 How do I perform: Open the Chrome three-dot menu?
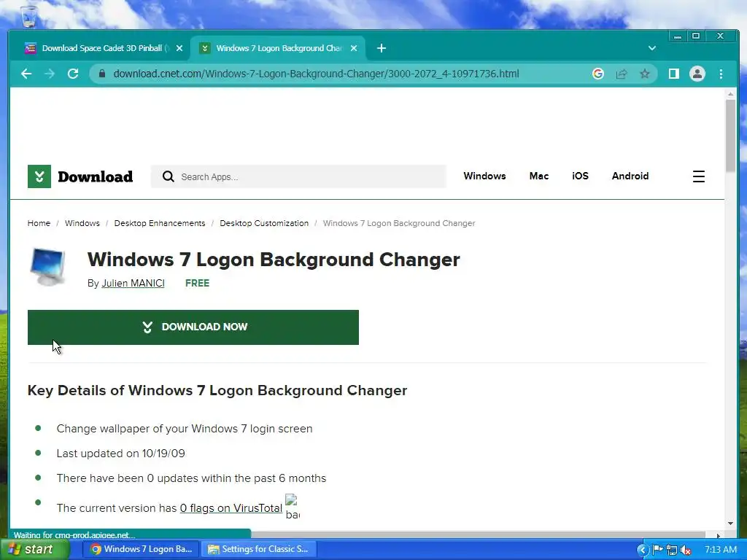tap(721, 74)
